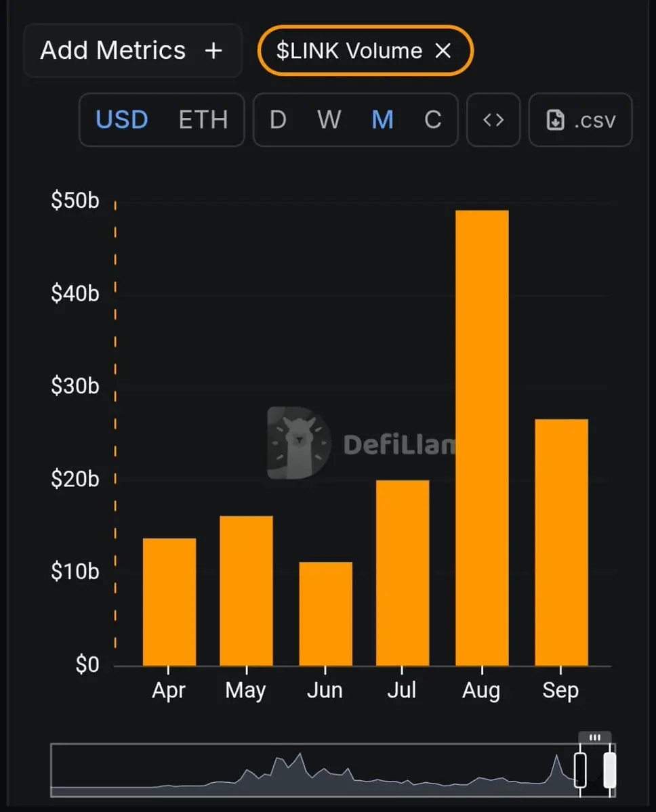Switch denomination to USD
This screenshot has width=656, height=812.
click(122, 120)
